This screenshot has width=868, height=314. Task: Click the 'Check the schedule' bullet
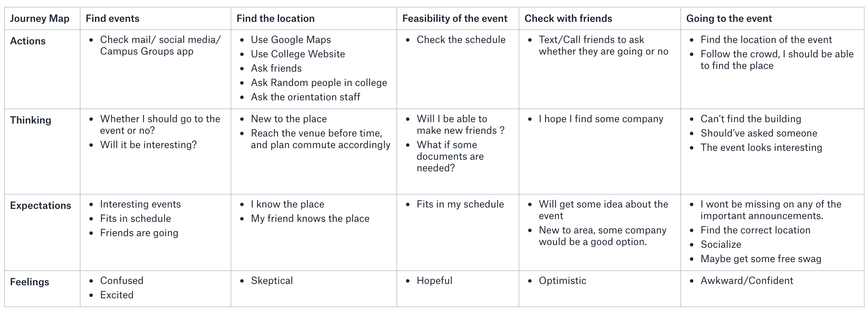pos(461,40)
